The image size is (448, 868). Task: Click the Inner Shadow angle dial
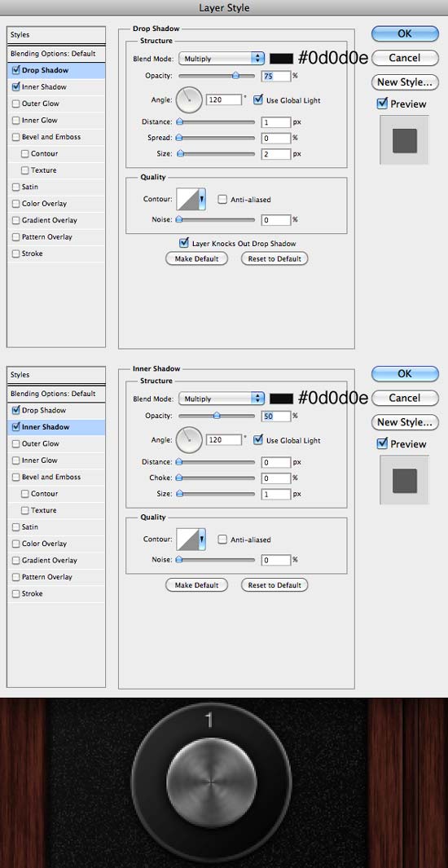click(x=190, y=440)
